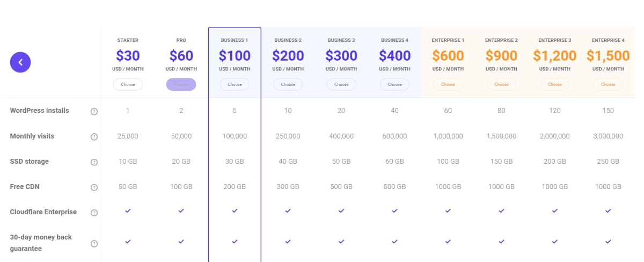Viewport: 644px width, 262px height.
Task: Click Free CDN help question icon
Action: [x=94, y=187]
